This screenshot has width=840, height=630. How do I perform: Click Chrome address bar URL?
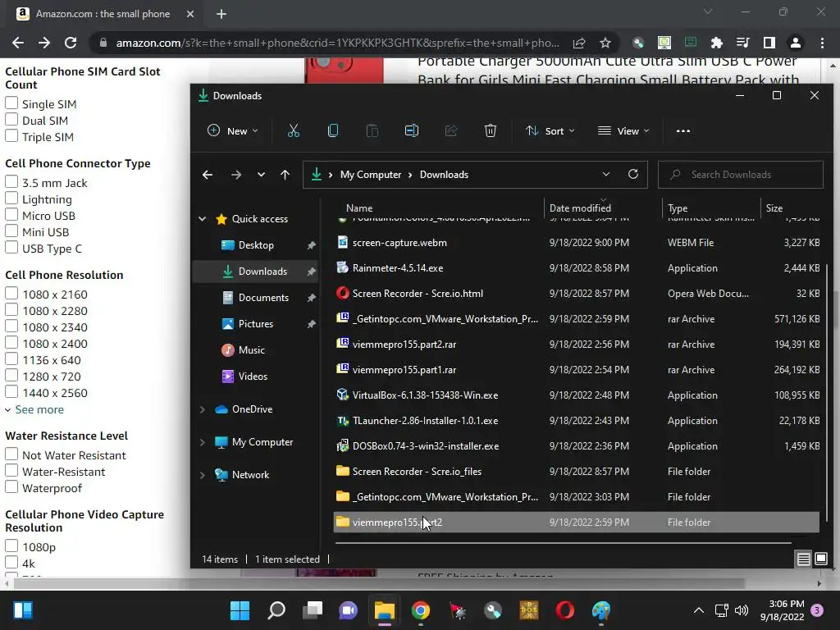pyautogui.click(x=337, y=43)
